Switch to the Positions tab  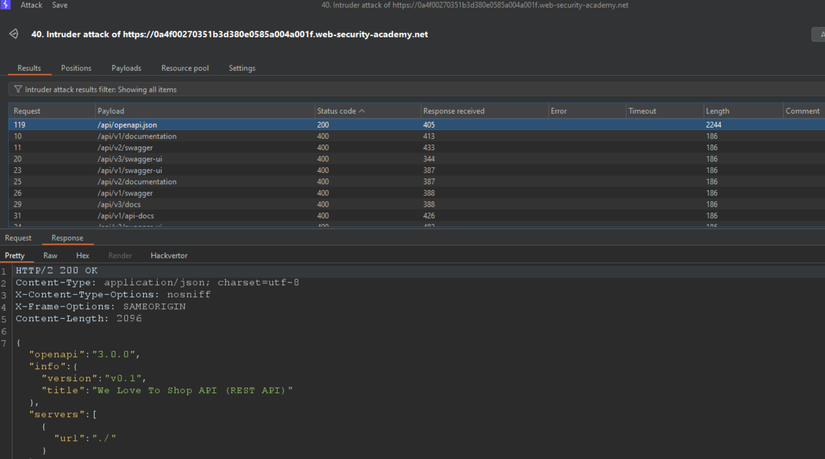click(76, 68)
